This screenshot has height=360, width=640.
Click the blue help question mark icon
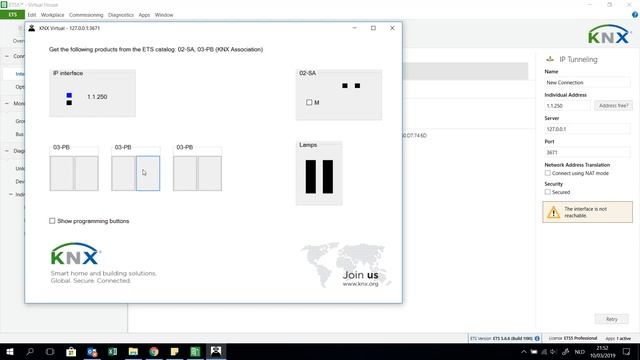point(635,15)
